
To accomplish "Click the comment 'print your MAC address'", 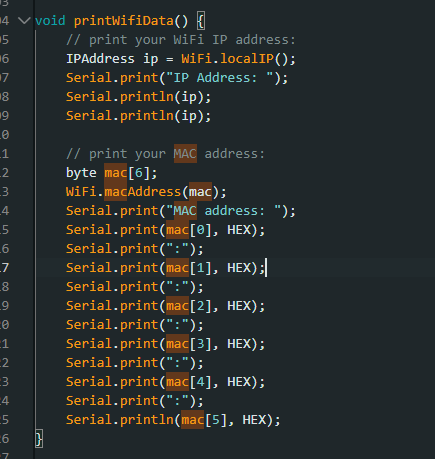I will (x=165, y=154).
